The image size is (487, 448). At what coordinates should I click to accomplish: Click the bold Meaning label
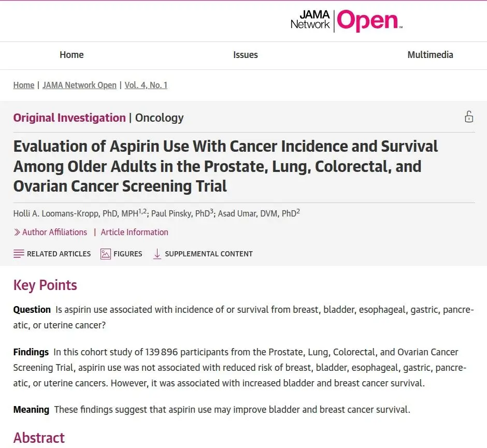click(31, 410)
